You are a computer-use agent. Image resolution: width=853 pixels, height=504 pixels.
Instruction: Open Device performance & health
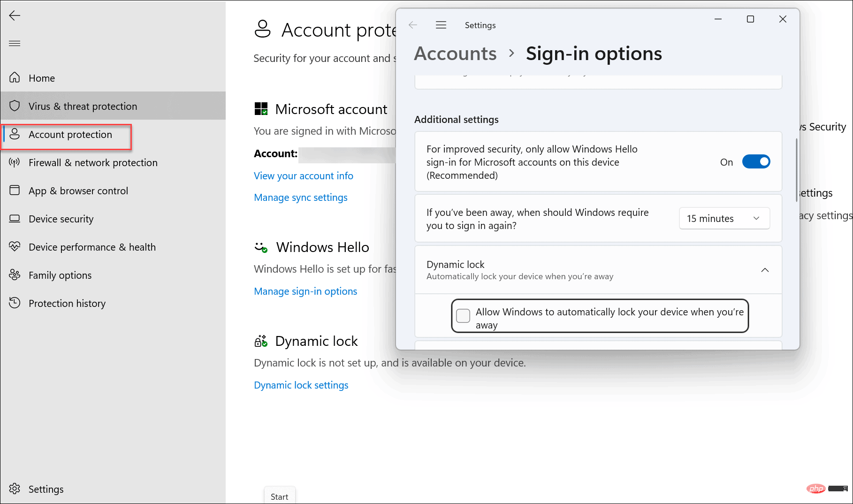pos(92,247)
